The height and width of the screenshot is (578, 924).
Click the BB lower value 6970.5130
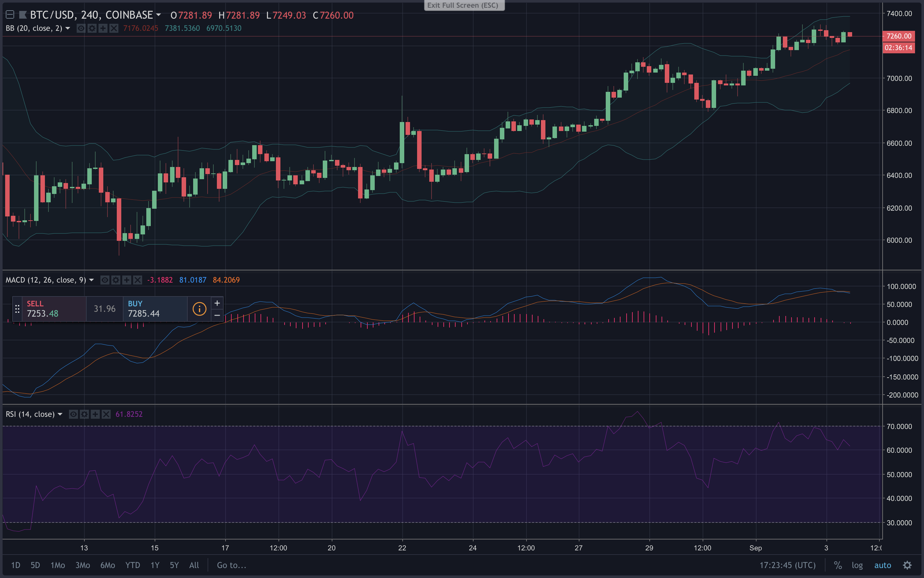tap(224, 28)
